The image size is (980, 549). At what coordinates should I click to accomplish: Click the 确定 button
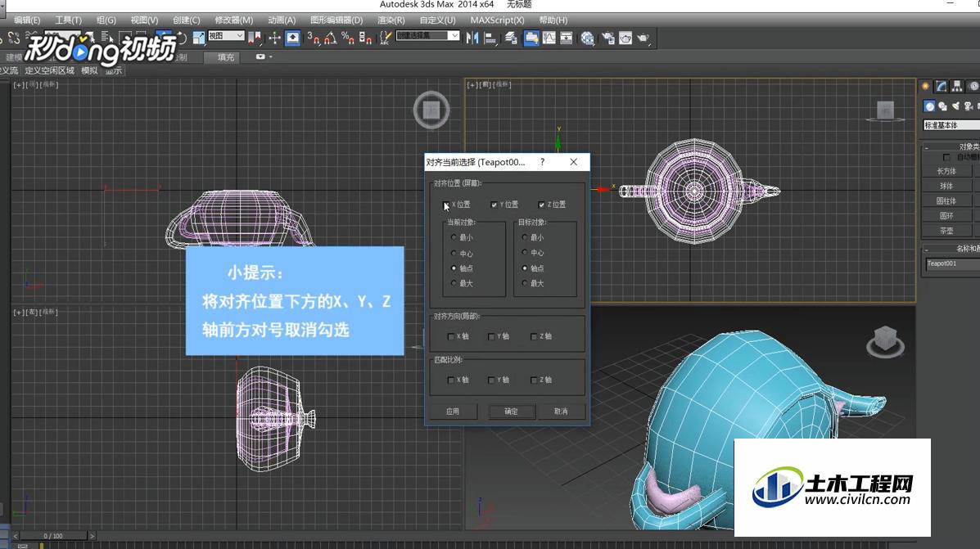tap(511, 411)
